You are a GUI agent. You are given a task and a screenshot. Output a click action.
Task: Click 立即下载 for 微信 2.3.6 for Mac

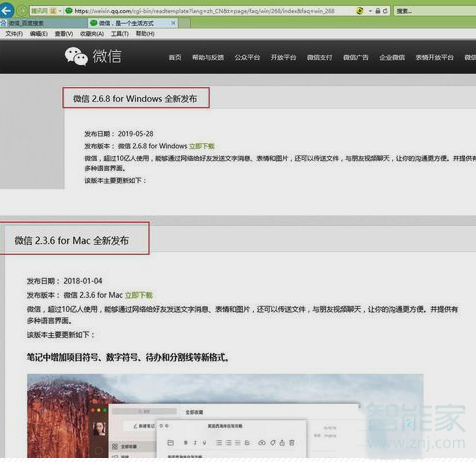point(139,295)
